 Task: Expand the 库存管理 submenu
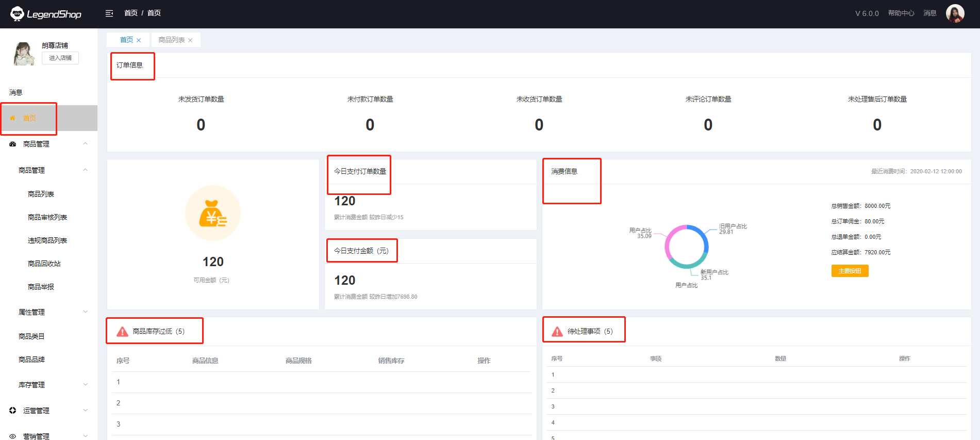86,385
